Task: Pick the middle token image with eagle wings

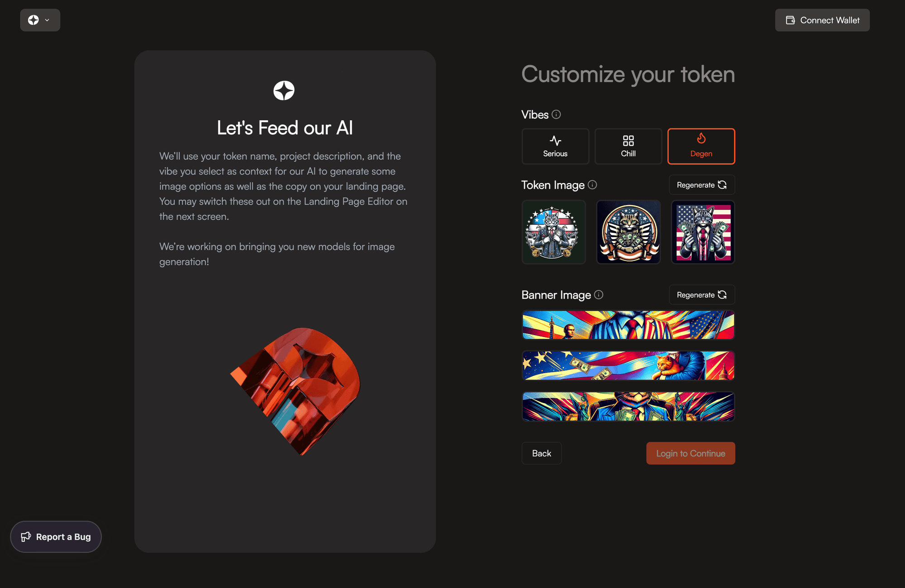Action: 628,232
